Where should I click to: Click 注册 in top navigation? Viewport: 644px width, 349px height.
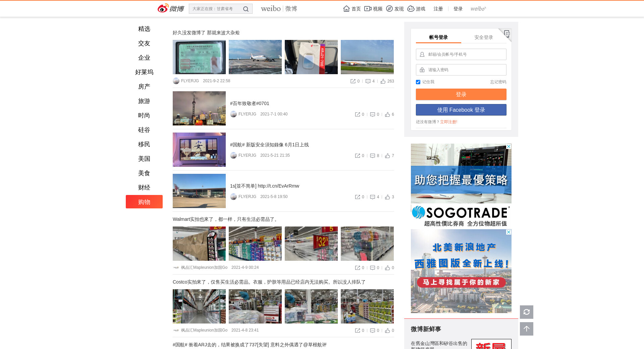pos(438,9)
